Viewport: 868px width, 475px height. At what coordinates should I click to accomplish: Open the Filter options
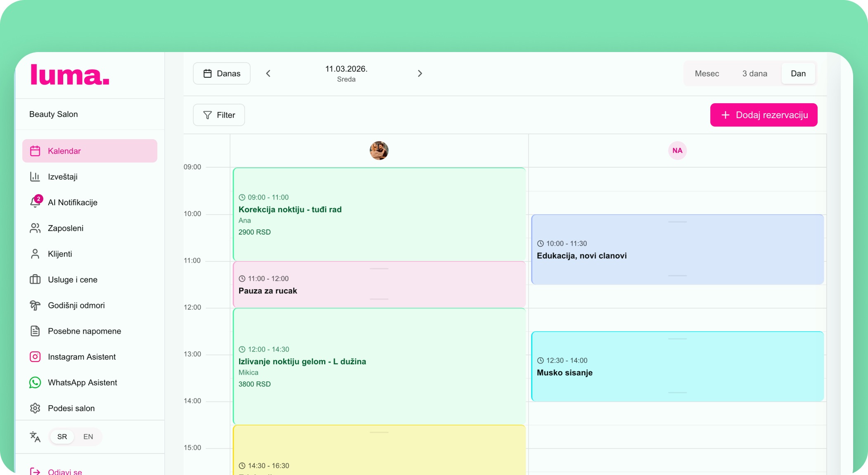coord(219,115)
